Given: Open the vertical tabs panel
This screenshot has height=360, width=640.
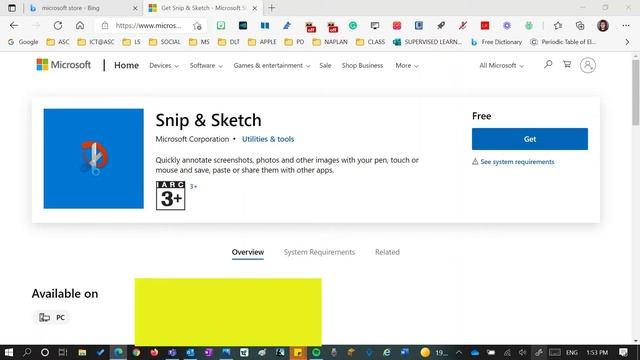Looking at the screenshot, I should (x=12, y=8).
